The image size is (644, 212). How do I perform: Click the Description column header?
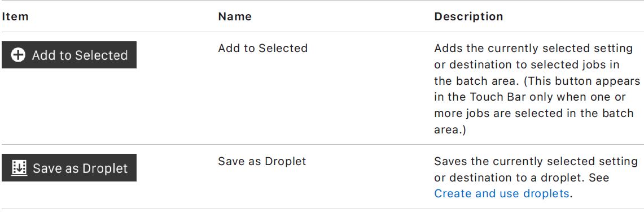[x=468, y=16]
